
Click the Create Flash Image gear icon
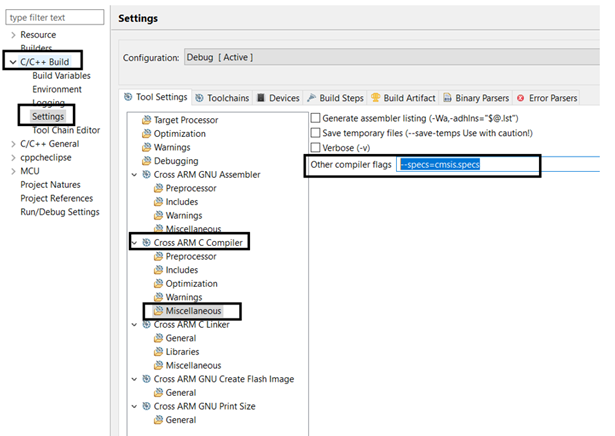(146, 379)
